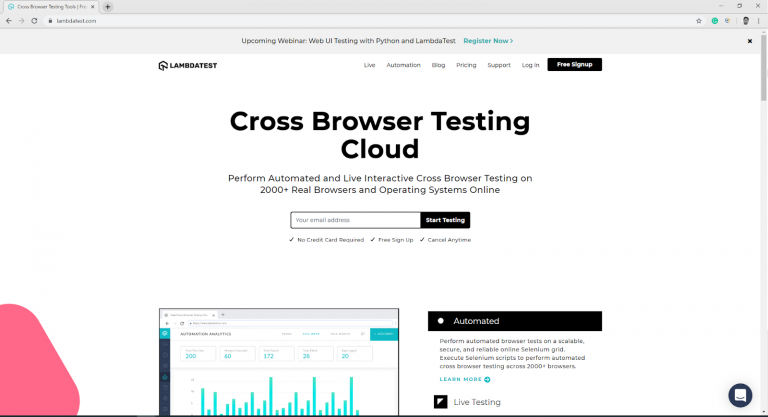Go to the Pricing page

click(466, 65)
